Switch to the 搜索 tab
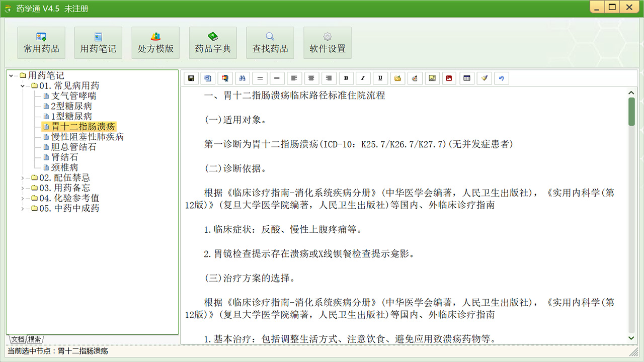The image size is (644, 362). (x=35, y=339)
